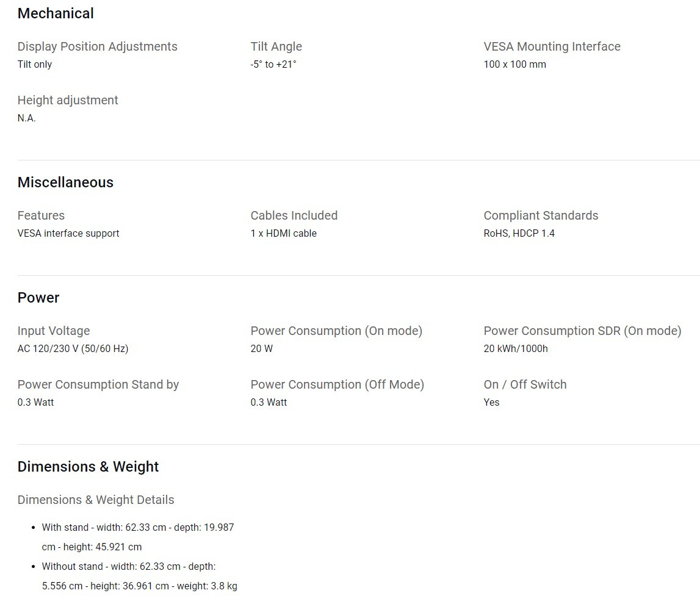
Task: Select the On / Off Switch label
Action: pyautogui.click(x=525, y=384)
